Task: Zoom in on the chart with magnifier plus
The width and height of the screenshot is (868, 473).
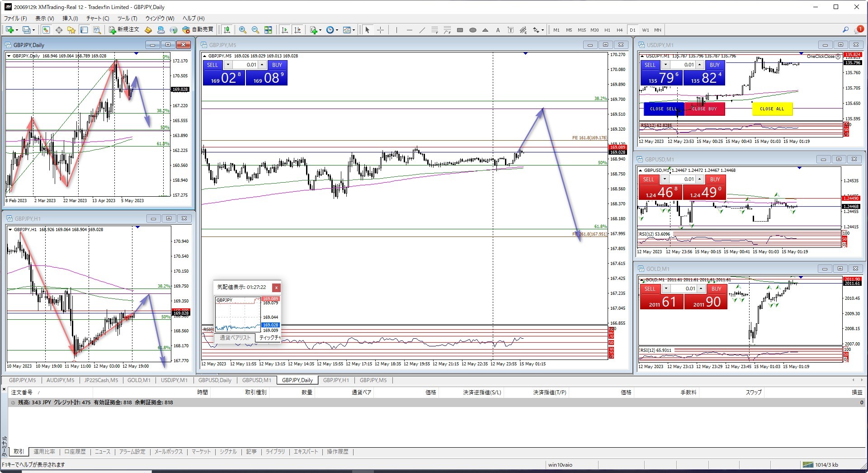Action: click(243, 30)
